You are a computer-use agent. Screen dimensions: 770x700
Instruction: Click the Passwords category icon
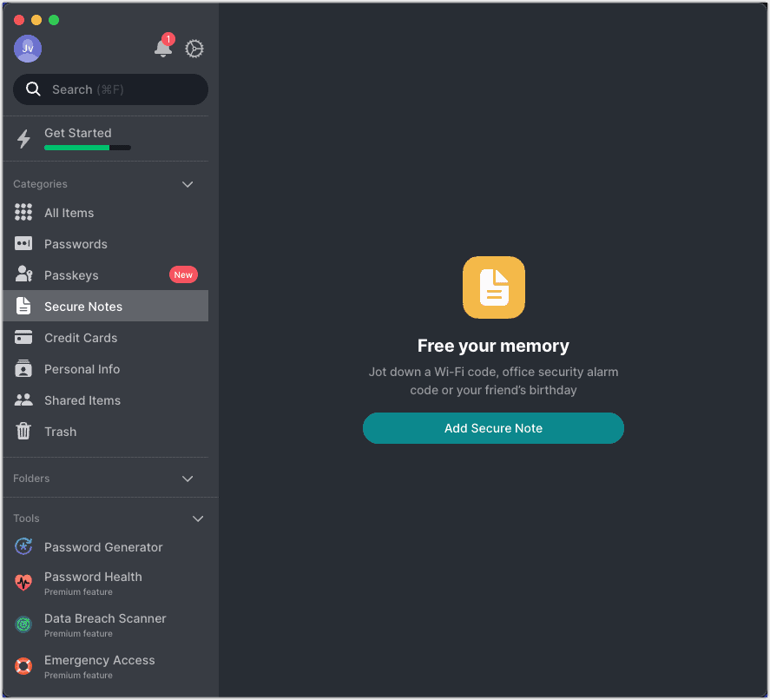pyautogui.click(x=23, y=244)
